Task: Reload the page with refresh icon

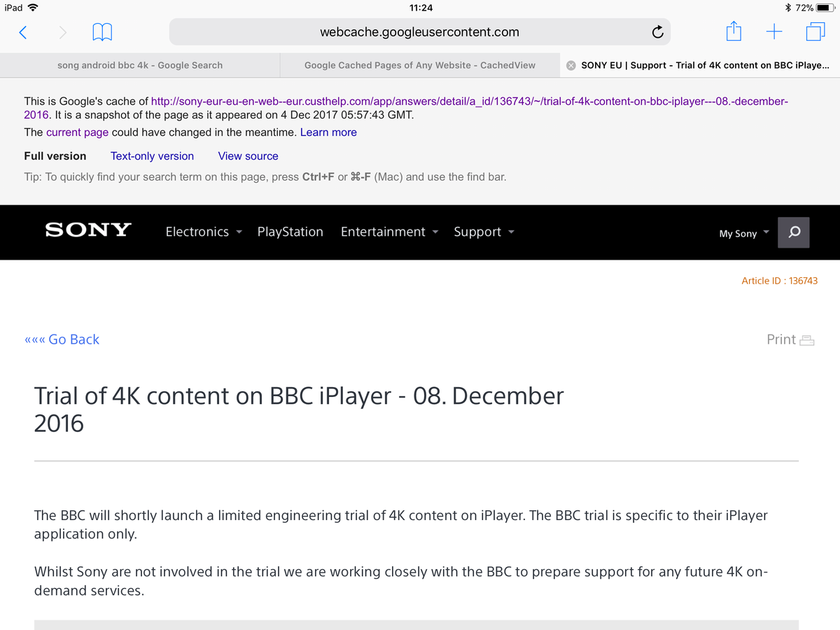Action: tap(657, 32)
